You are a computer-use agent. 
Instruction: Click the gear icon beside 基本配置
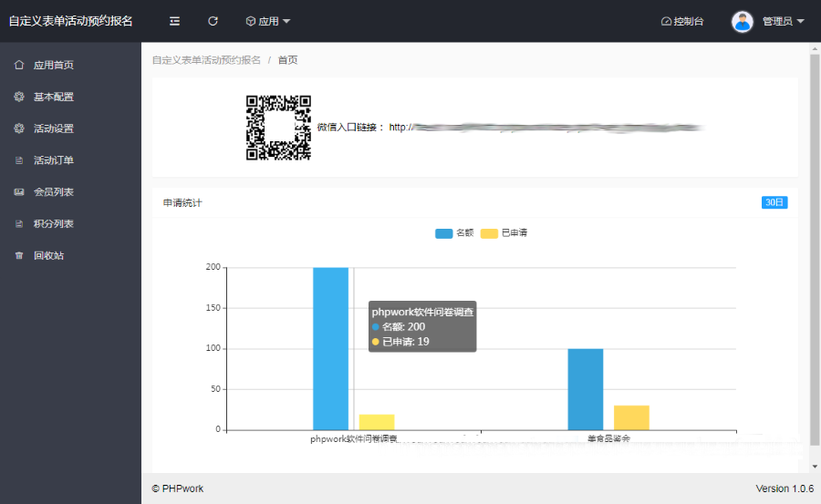point(19,97)
